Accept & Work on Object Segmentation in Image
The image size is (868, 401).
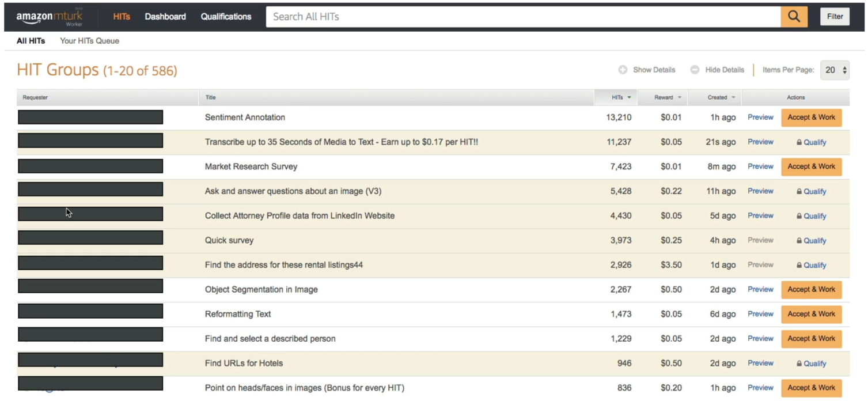[x=811, y=290]
